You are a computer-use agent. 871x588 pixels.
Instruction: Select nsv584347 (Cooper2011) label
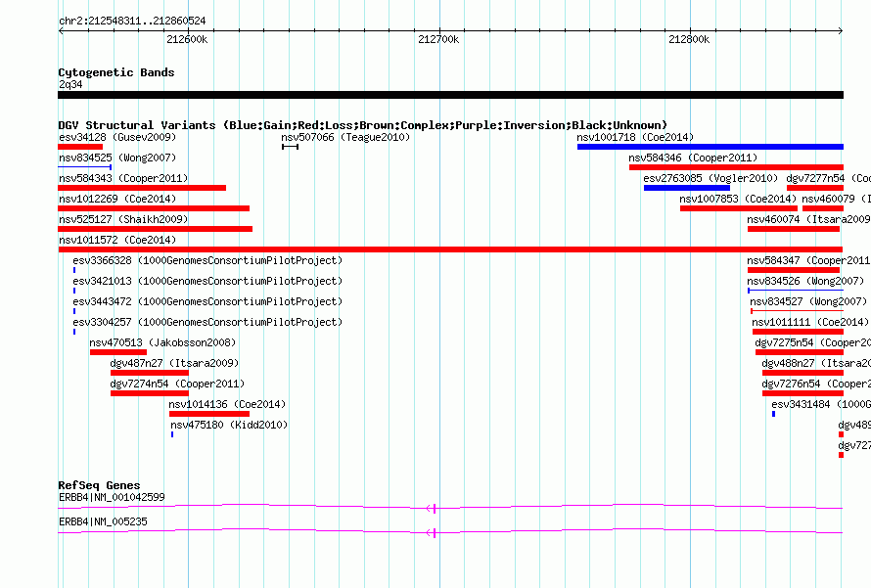click(808, 260)
